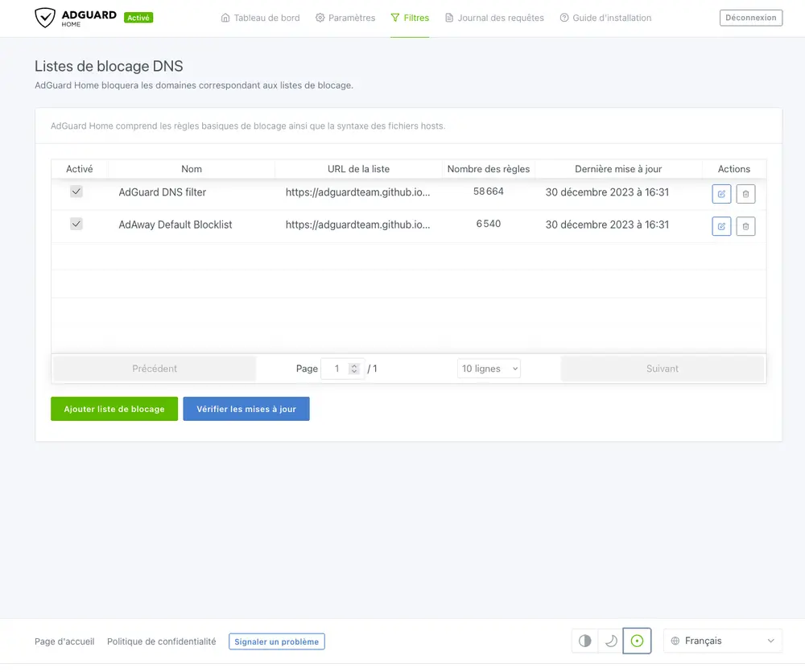The image size is (805, 672).
Task: Click the rules count 58 664
Action: click(489, 192)
